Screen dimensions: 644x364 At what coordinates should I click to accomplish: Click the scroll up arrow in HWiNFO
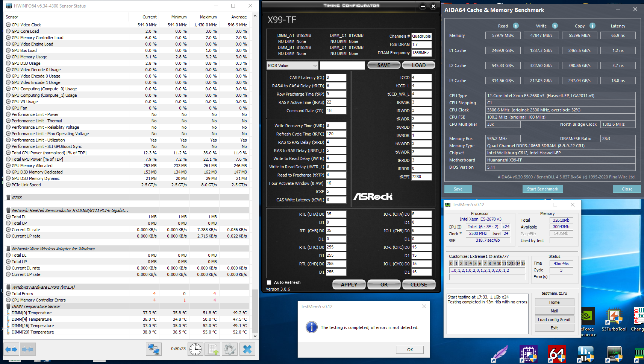pos(255,16)
